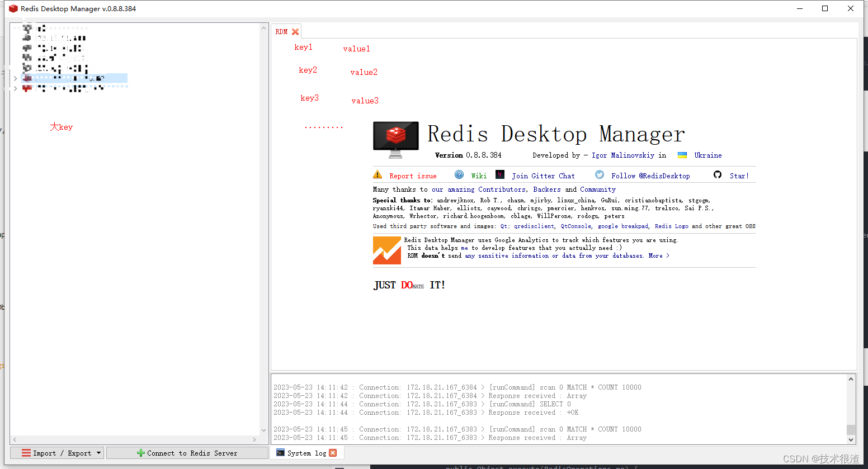868x469 pixels.
Task: Click the system log scroll-up arrow
Action: click(851, 379)
